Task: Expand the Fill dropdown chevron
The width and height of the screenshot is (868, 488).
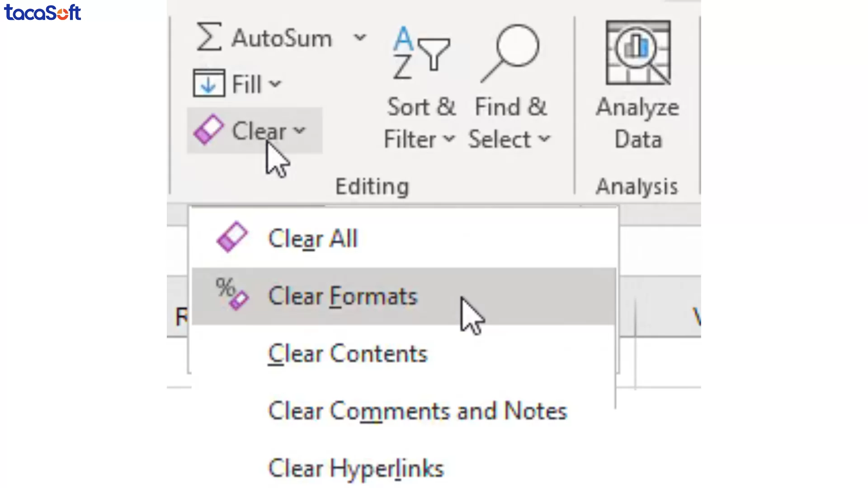Action: click(x=275, y=83)
